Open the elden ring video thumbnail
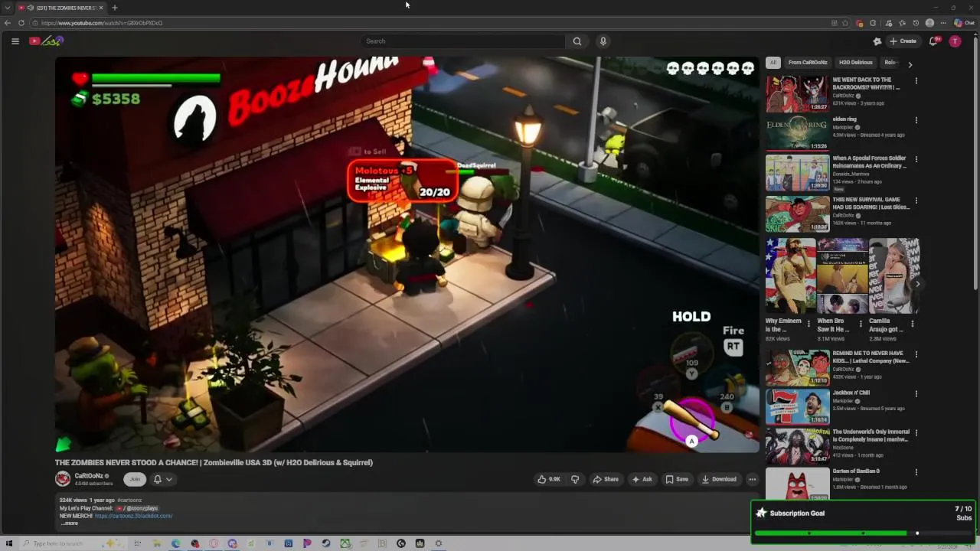The width and height of the screenshot is (980, 551). 797,133
